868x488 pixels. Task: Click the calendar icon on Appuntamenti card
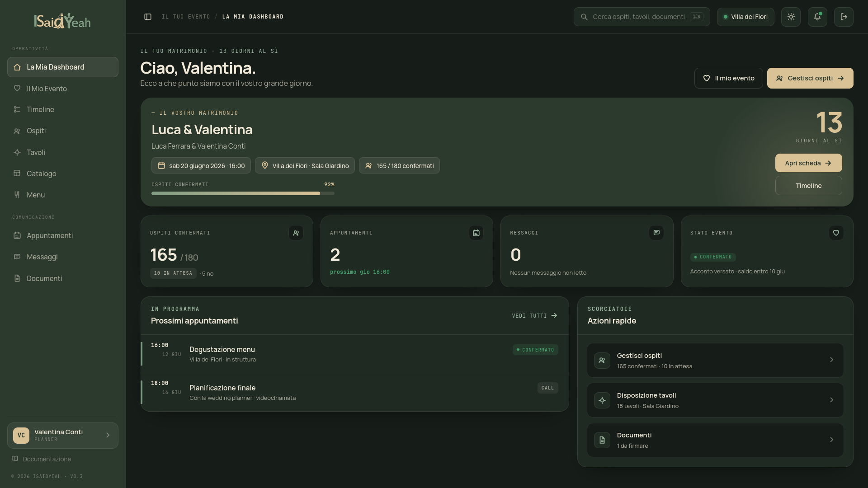click(476, 233)
